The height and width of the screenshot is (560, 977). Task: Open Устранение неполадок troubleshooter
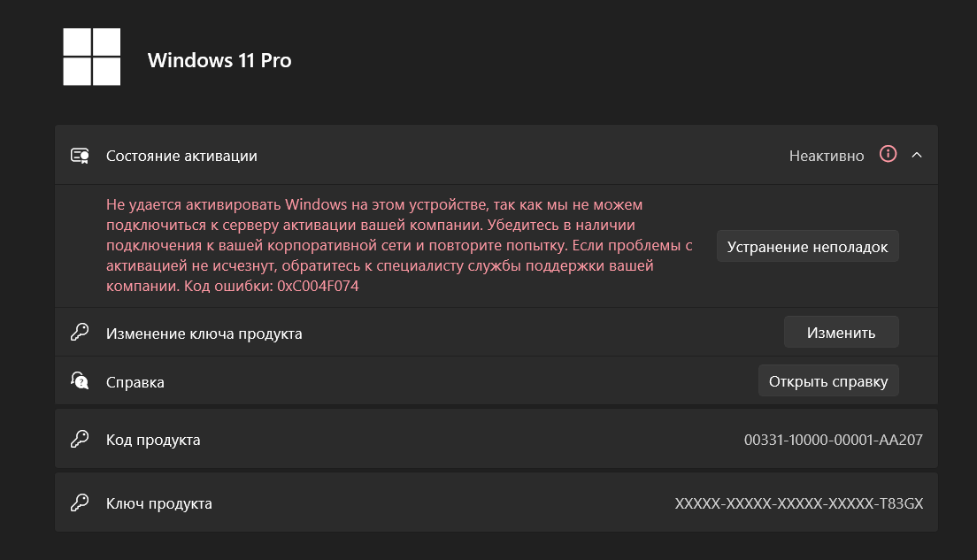pos(807,246)
